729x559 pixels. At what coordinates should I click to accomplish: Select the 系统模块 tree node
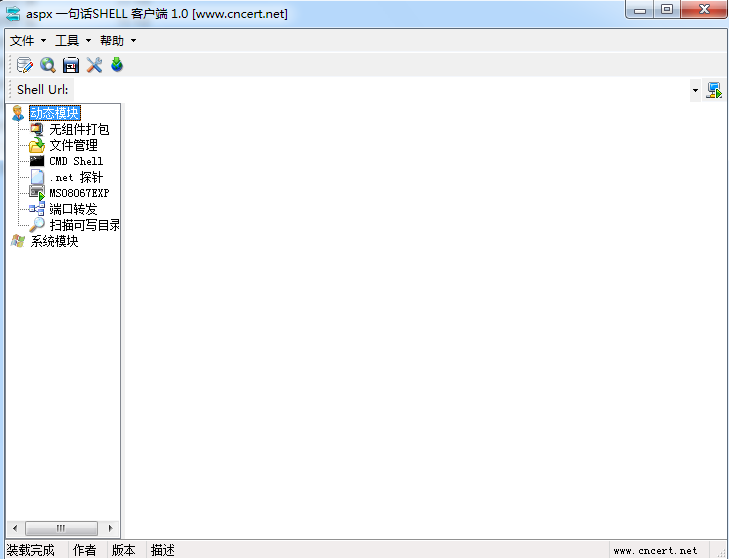click(54, 241)
